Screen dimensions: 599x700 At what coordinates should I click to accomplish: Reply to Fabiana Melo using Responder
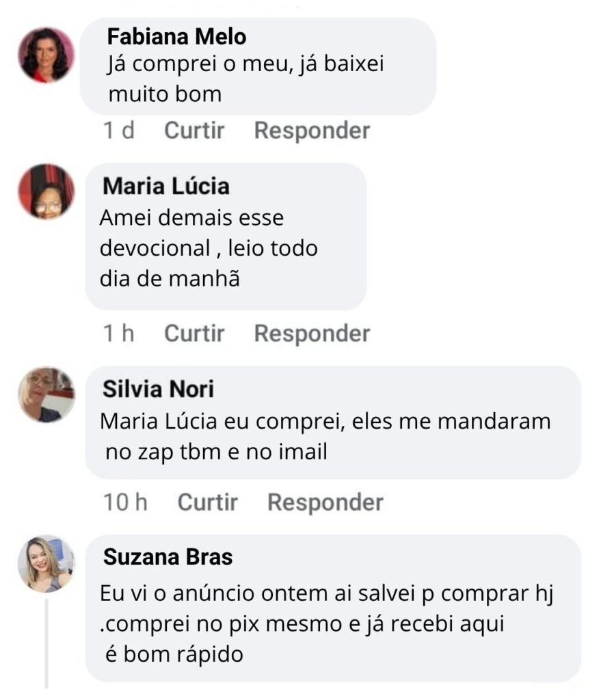coord(312,131)
